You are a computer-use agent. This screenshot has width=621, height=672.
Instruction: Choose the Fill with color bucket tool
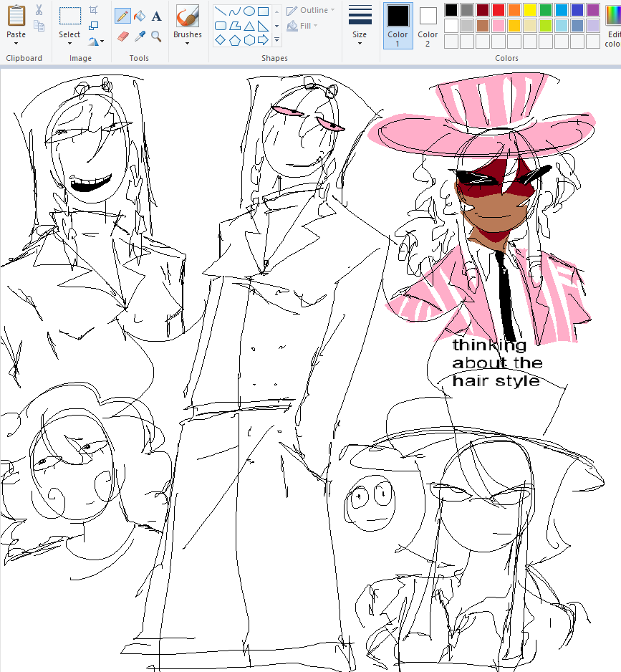tap(139, 16)
